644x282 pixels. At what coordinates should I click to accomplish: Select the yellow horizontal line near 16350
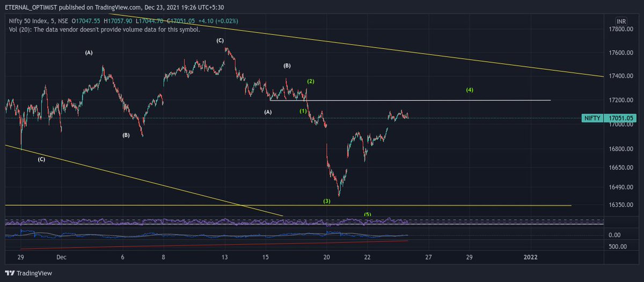click(288, 205)
